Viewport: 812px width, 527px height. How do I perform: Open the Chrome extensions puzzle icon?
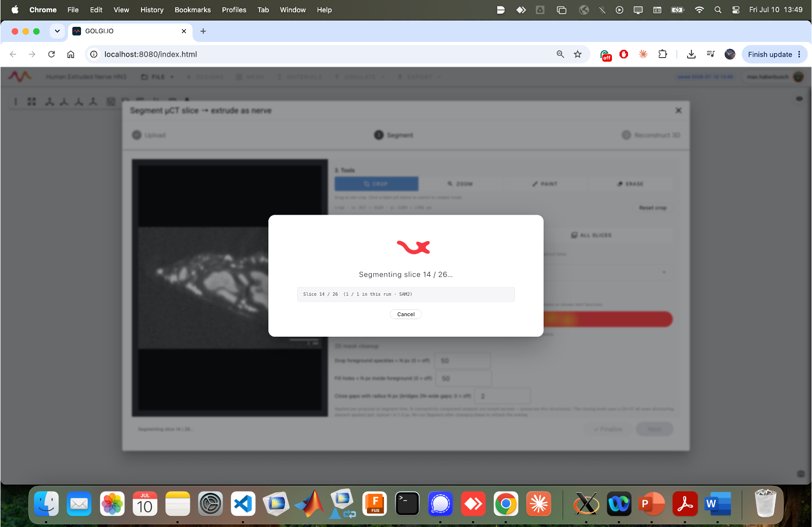coord(663,54)
